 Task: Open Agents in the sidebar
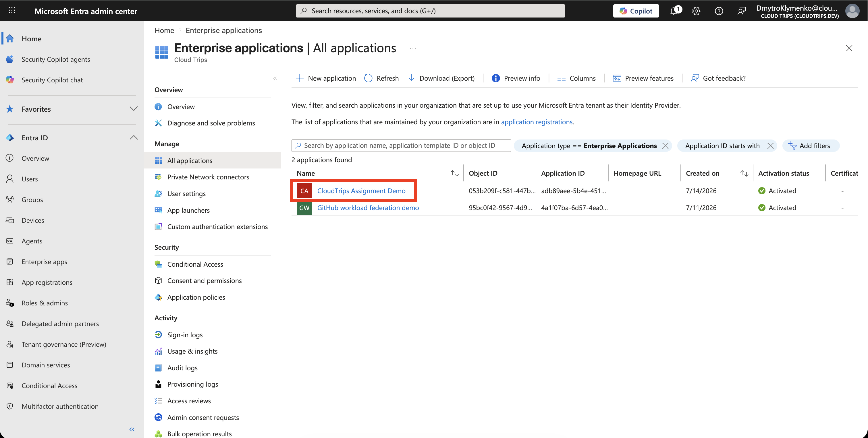pos(32,241)
